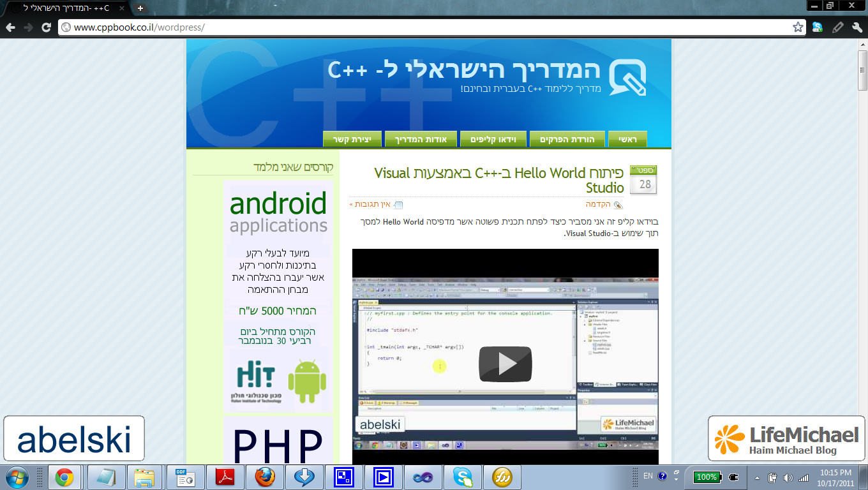Go back with the browser back arrow

[11, 27]
